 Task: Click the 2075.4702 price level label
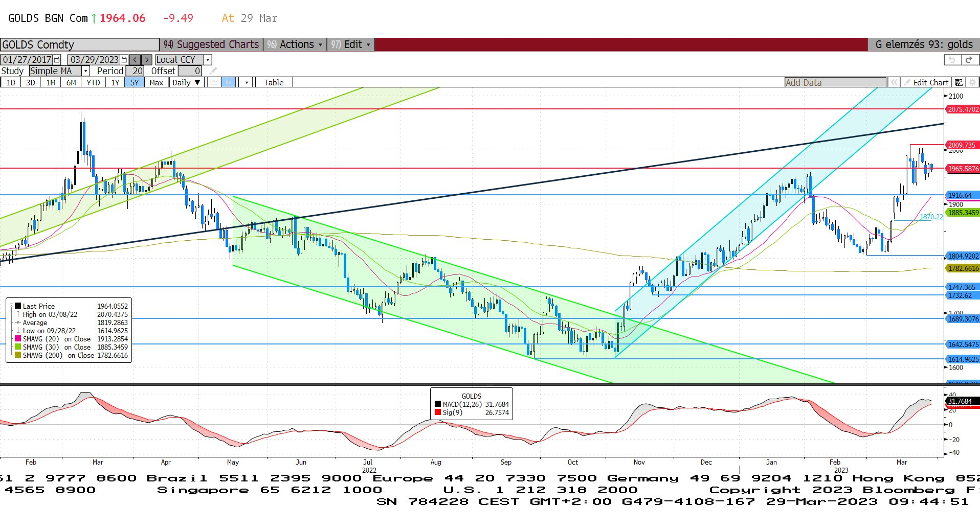[963, 109]
